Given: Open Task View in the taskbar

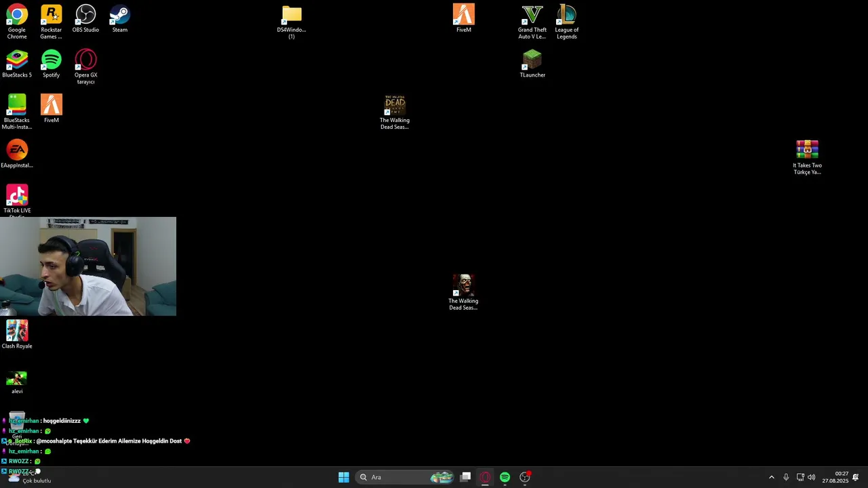Looking at the screenshot, I should point(465,477).
